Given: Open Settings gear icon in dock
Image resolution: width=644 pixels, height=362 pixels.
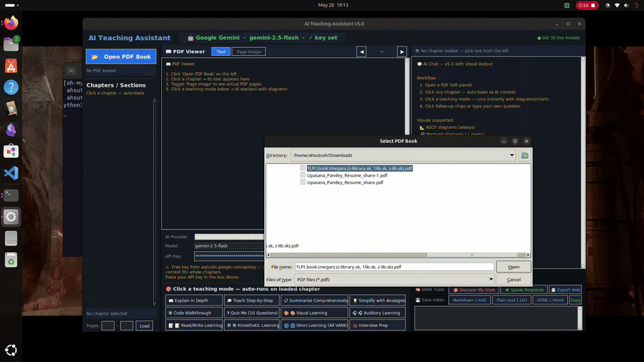Looking at the screenshot, I should click(x=11, y=217).
